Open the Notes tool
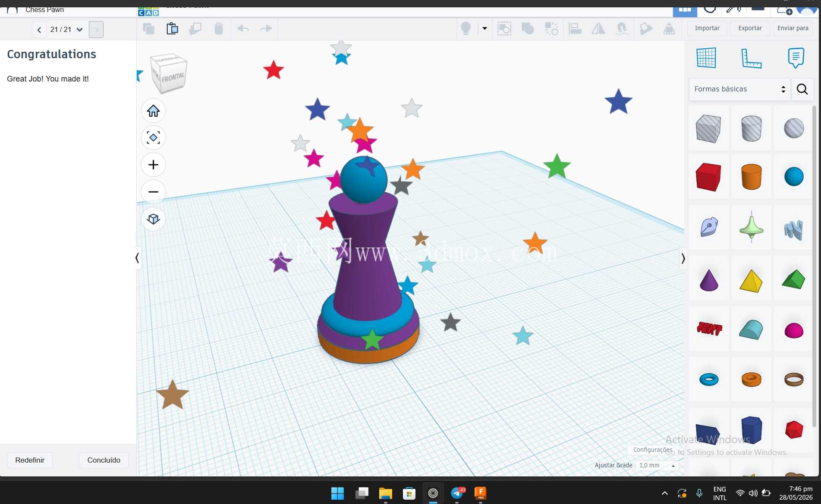This screenshot has height=504, width=821. [x=796, y=58]
